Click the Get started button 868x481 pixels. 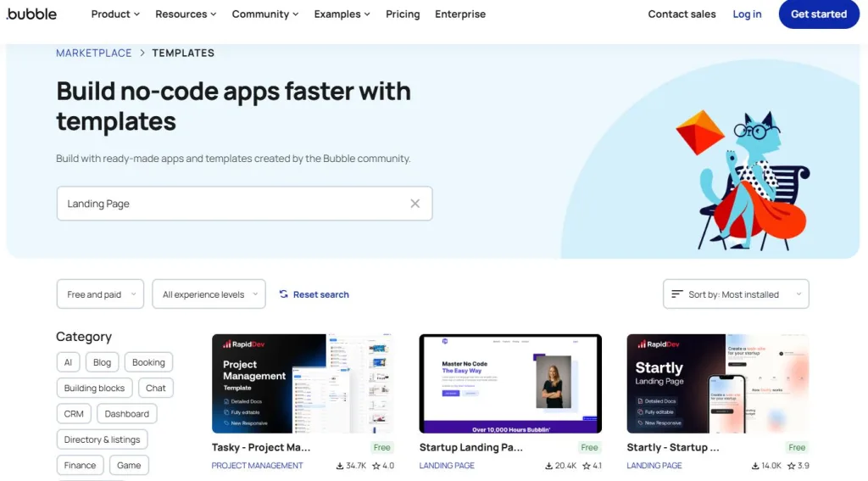(x=819, y=14)
